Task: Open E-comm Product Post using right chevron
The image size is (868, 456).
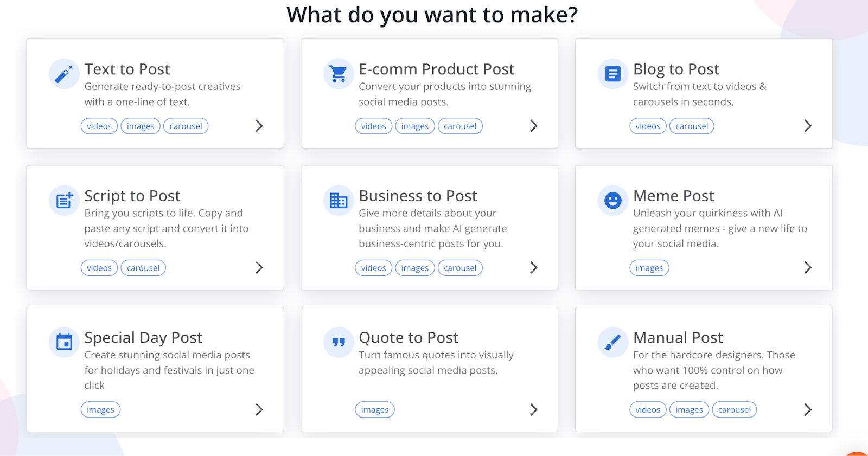Action: [534, 126]
